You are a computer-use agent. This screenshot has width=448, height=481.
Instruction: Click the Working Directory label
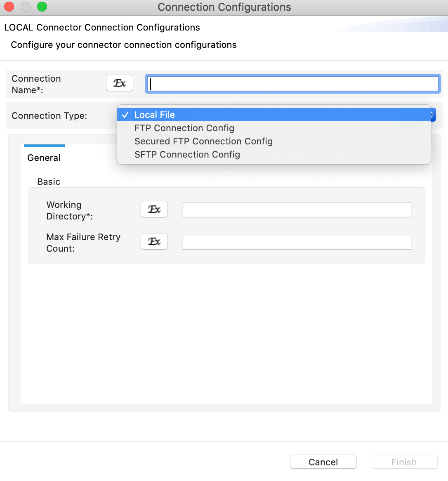tap(69, 210)
